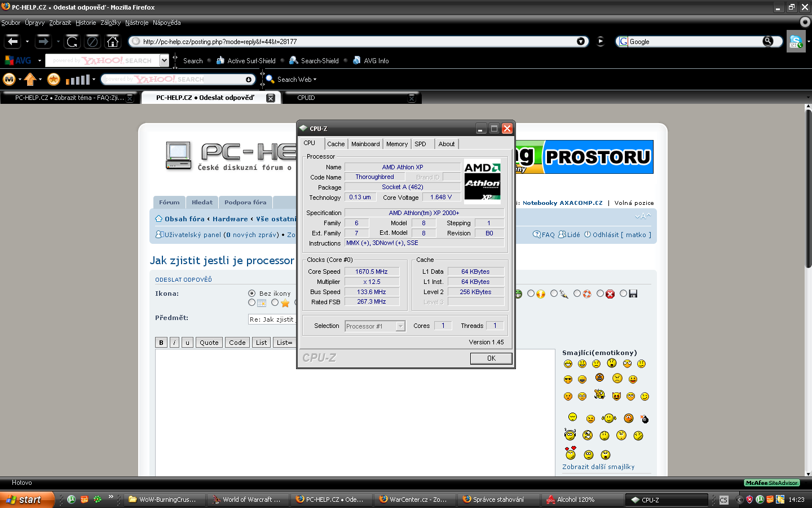Viewport: 812px width, 508px height.
Task: Click the orange up-arrow toolbar icon
Action: [x=30, y=80]
